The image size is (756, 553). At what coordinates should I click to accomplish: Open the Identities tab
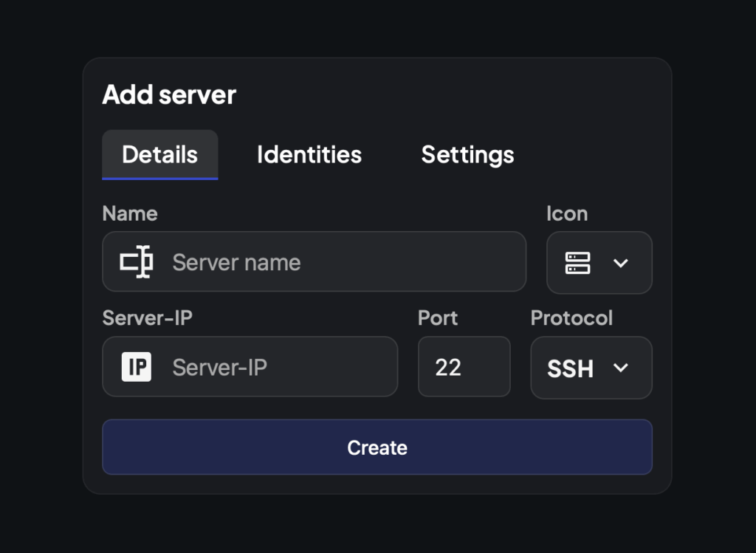309,154
